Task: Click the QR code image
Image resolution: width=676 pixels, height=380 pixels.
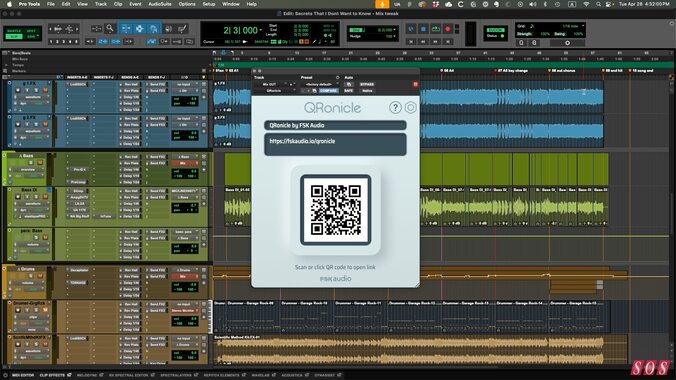Action: click(x=335, y=210)
